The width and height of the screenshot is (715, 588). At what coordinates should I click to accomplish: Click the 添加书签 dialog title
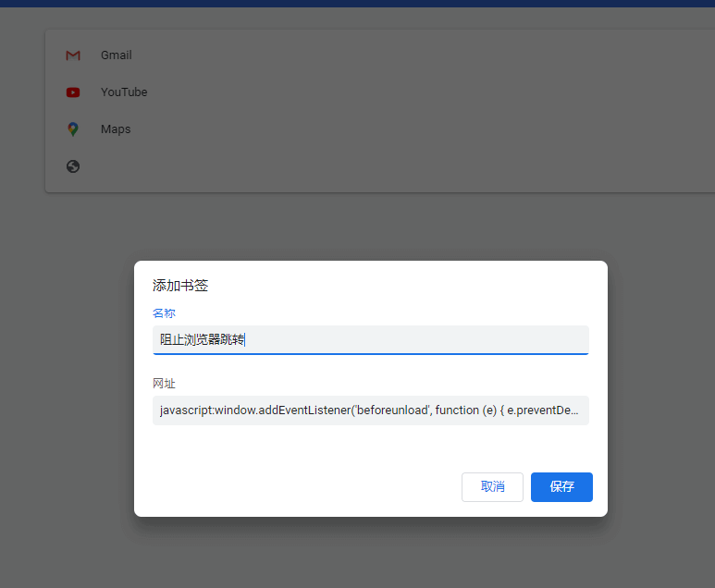pos(180,286)
